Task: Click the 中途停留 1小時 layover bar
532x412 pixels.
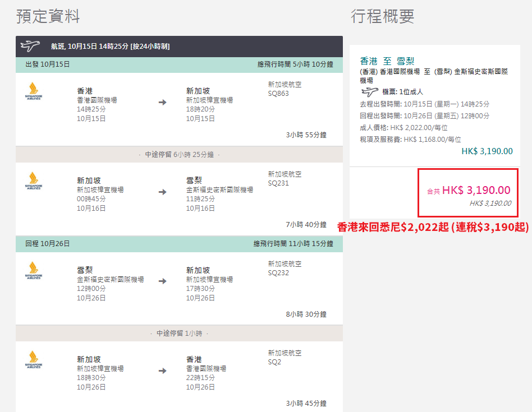Action: click(179, 334)
